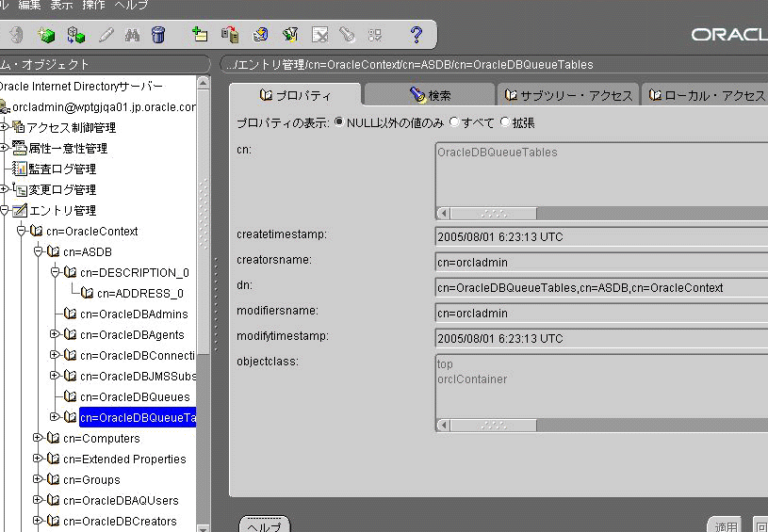This screenshot has height=532, width=768.
Task: Click the flashlight icon on 検索 tab
Action: point(417,94)
